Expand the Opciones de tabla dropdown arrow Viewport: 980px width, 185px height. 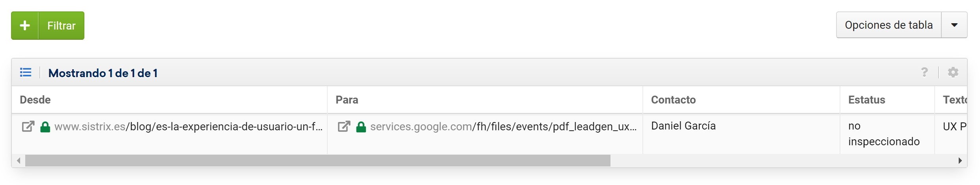(954, 25)
